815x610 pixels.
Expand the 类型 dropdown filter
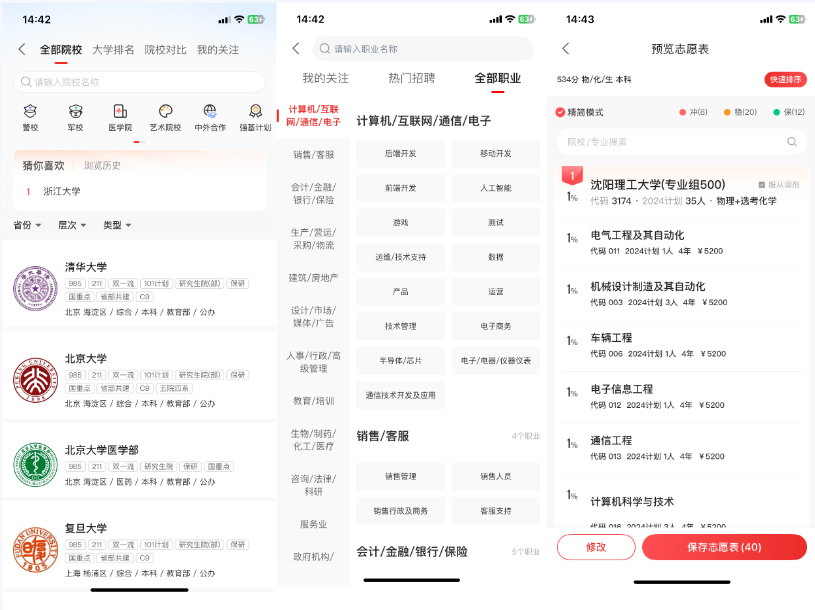tap(117, 225)
